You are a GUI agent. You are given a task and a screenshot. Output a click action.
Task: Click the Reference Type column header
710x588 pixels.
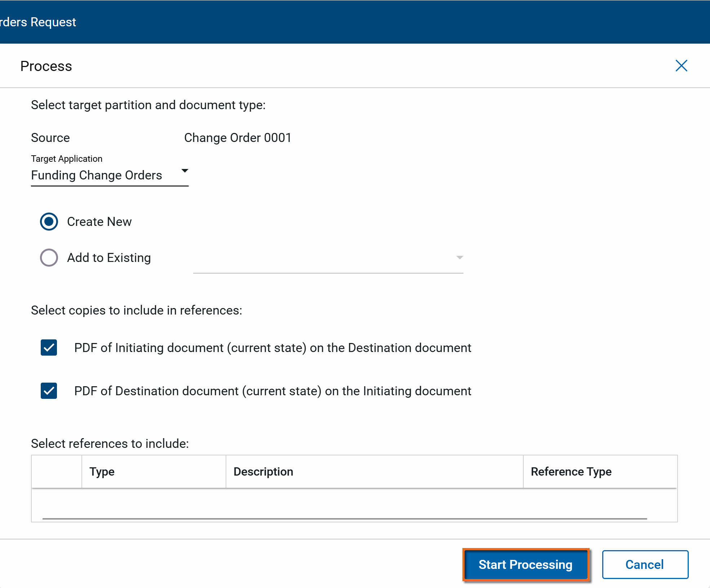pos(571,472)
